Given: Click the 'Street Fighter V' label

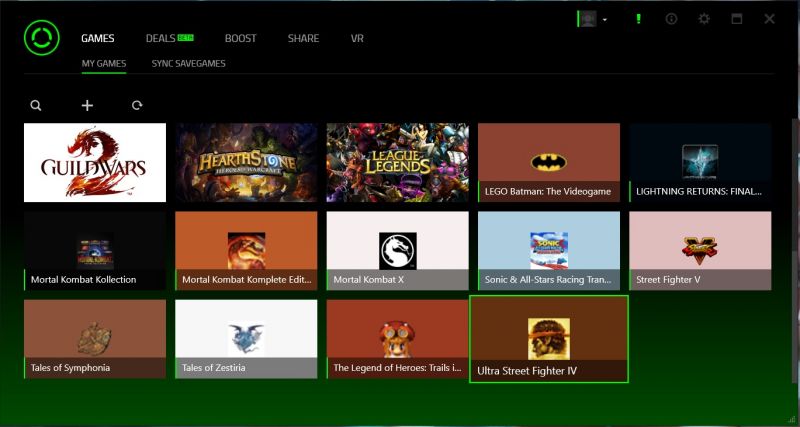Looking at the screenshot, I should coord(668,280).
